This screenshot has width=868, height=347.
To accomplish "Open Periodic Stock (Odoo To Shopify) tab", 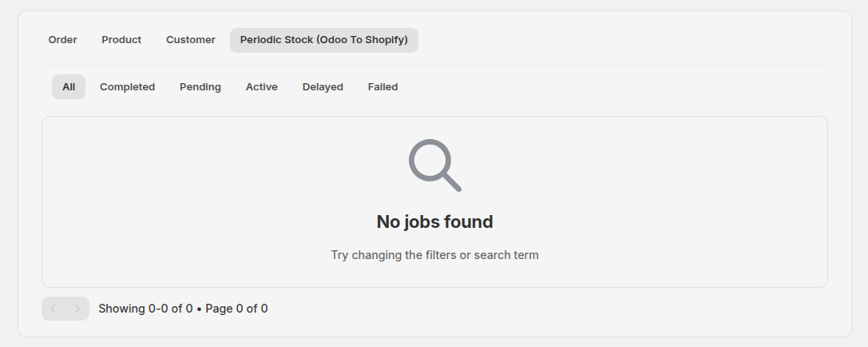I will click(x=323, y=40).
